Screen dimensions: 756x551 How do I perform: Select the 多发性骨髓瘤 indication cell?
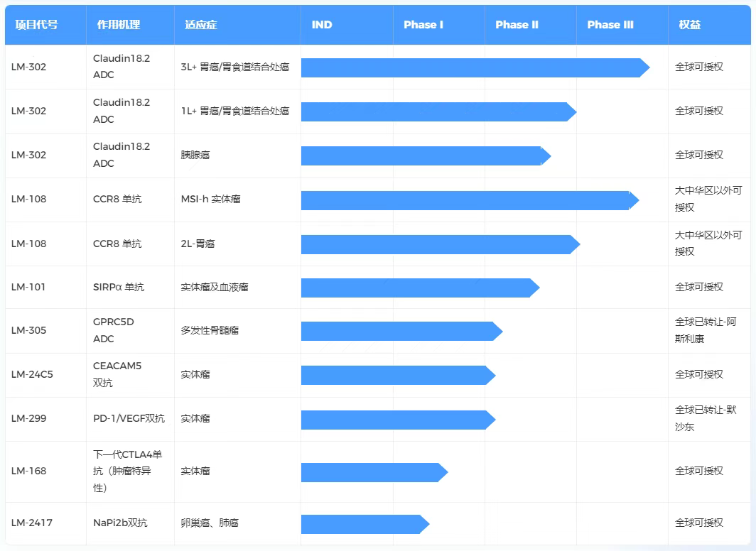210,330
